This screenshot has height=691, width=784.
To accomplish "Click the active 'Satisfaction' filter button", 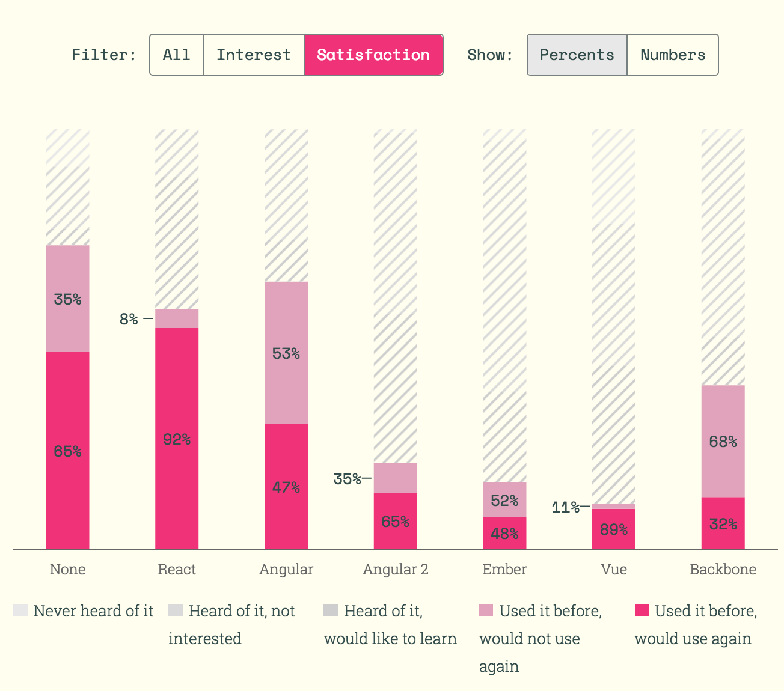I will [x=373, y=55].
